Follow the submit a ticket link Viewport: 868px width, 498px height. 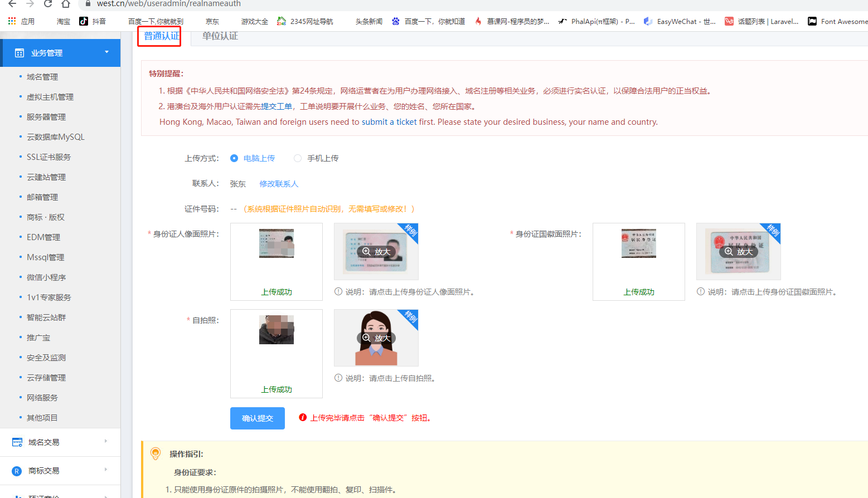tap(389, 122)
